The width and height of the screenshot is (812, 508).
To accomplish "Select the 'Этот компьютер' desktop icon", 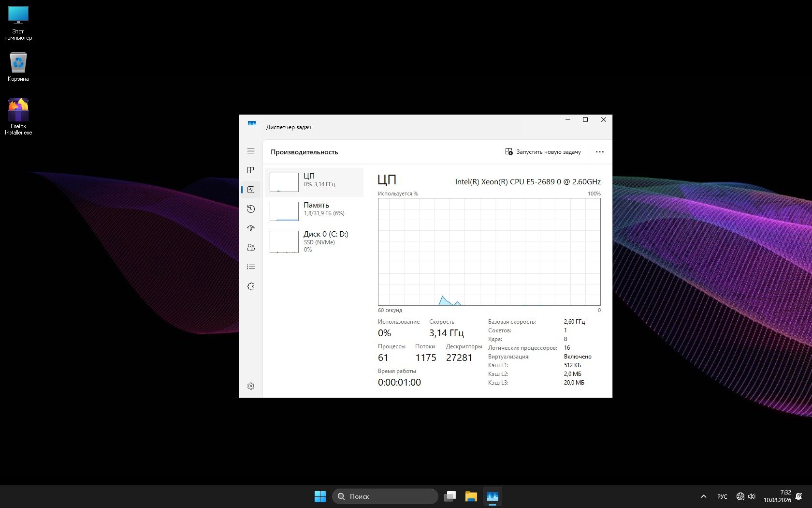I will tap(18, 23).
